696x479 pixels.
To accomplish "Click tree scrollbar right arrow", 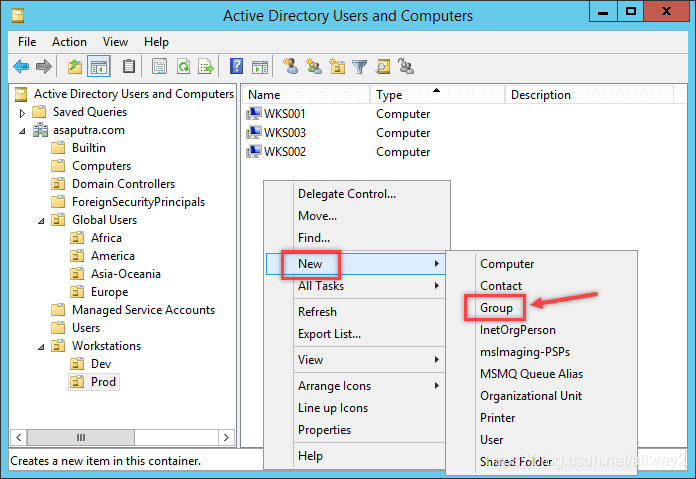I will [x=226, y=437].
